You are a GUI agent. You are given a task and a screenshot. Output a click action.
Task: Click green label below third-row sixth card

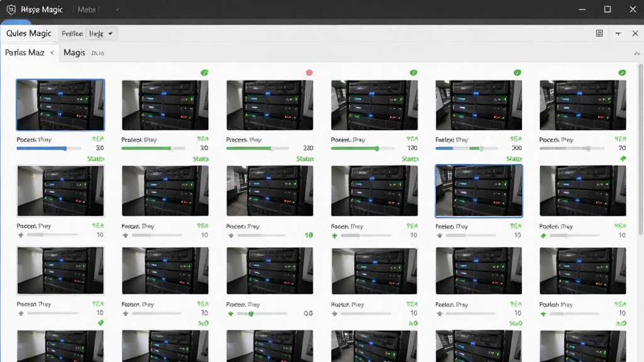point(621,324)
